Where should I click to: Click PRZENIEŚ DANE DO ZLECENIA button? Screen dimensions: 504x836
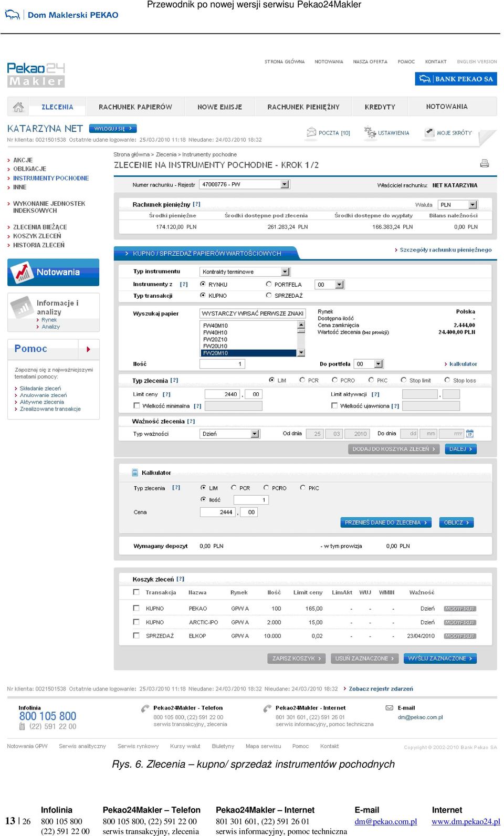tap(386, 522)
